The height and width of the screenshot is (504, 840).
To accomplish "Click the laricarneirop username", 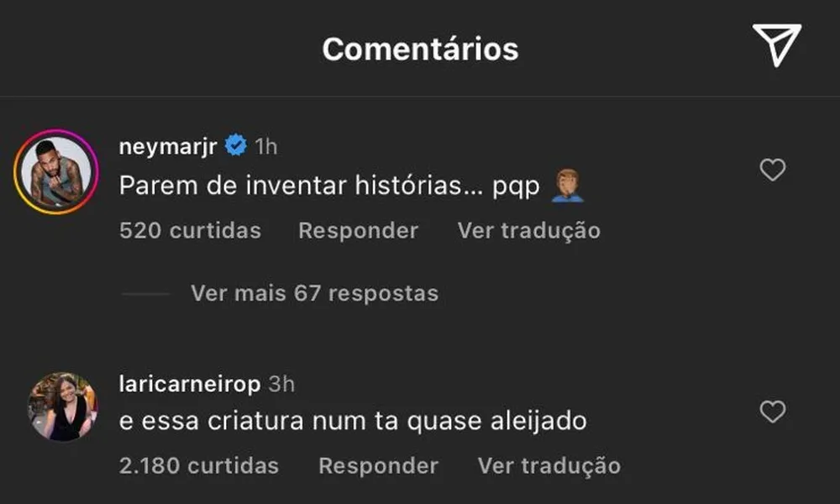I will point(190,383).
